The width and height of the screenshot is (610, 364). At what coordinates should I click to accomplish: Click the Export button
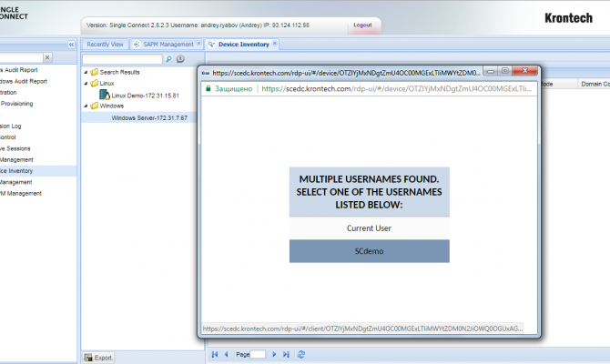98,358
